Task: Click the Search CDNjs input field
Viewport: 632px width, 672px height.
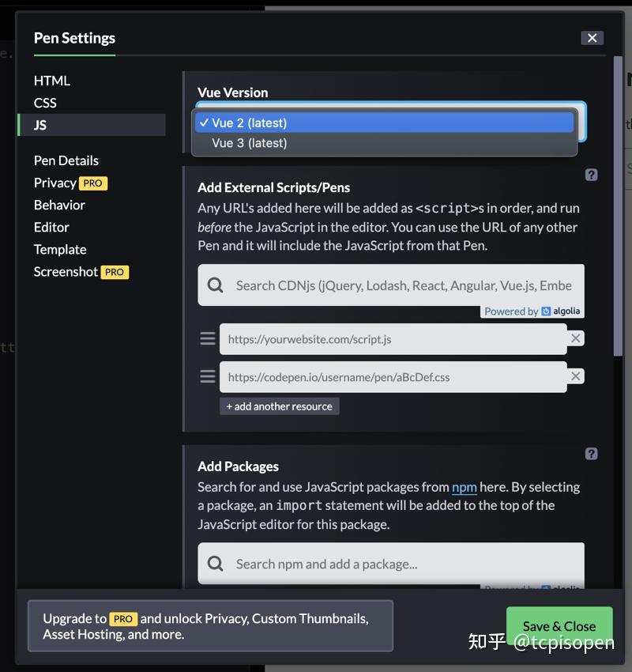Action: (x=403, y=285)
